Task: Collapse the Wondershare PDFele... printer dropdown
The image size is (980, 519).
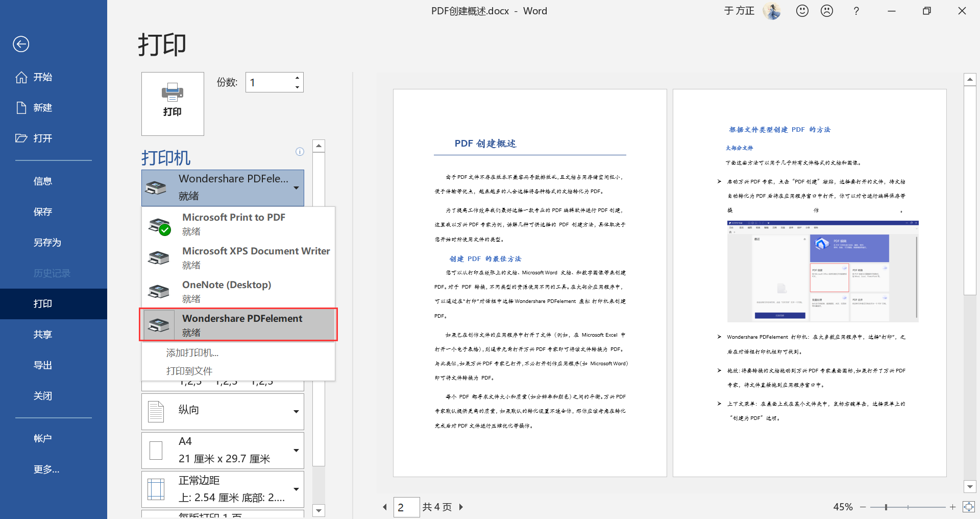Action: [223, 188]
